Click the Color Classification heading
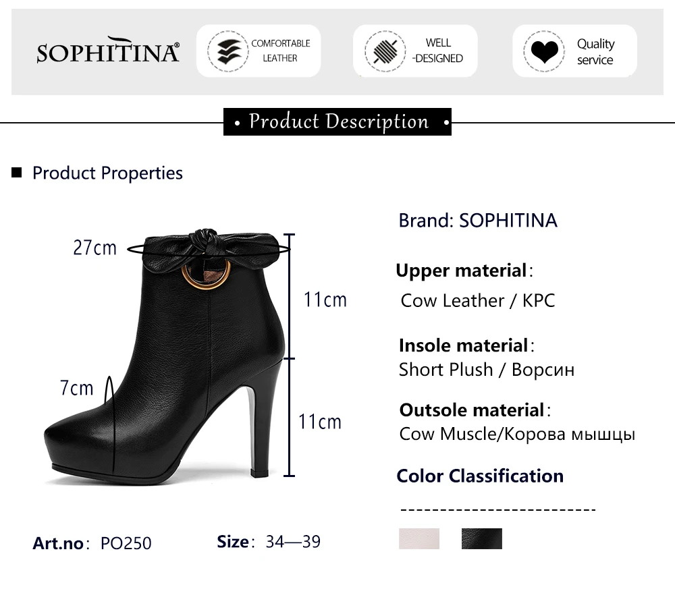675x616 pixels. (x=480, y=476)
